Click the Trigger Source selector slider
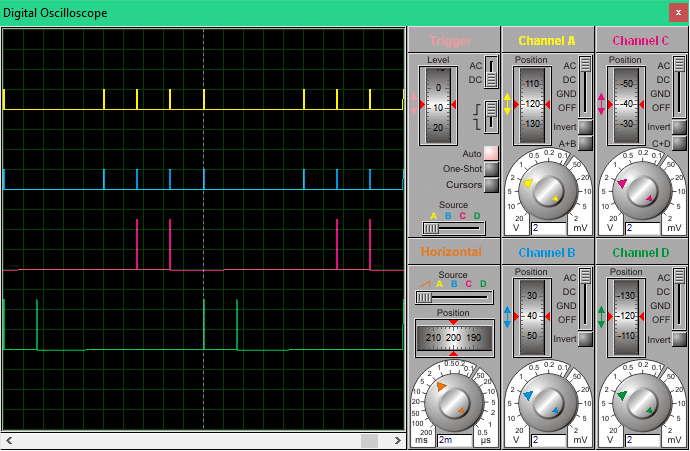Viewport: 690px width, 451px height. pyautogui.click(x=454, y=228)
